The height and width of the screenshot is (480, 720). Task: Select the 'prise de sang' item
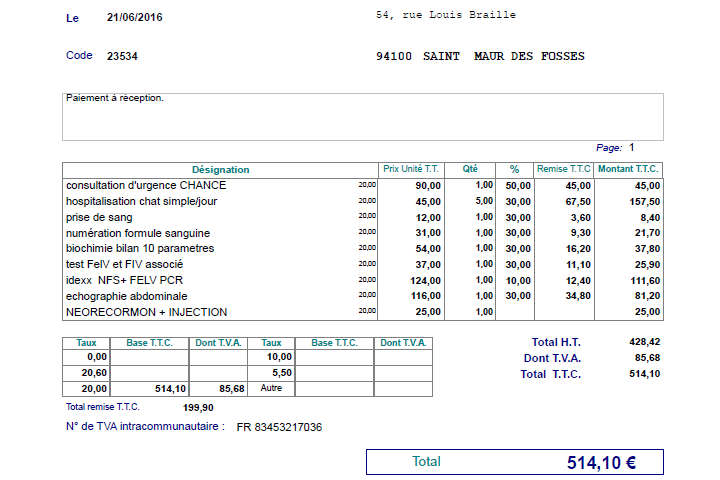click(x=98, y=217)
